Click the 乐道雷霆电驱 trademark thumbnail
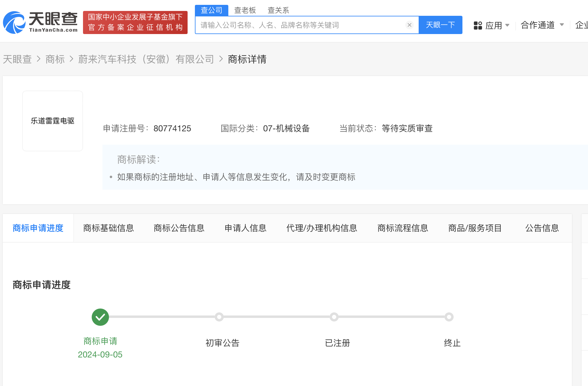This screenshot has width=588, height=386. [x=52, y=121]
